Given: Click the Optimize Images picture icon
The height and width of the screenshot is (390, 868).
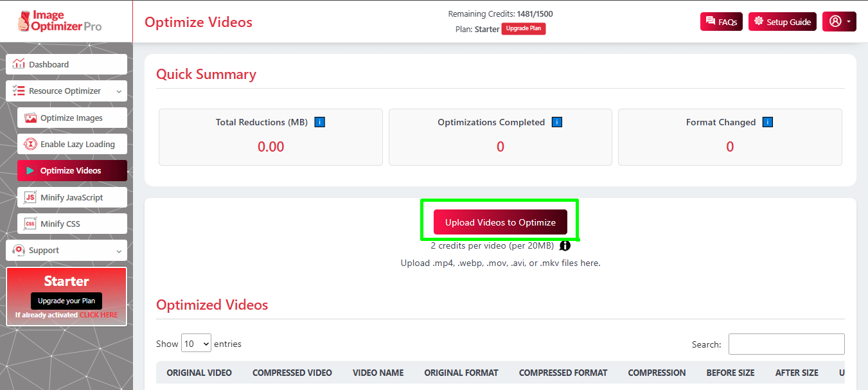Looking at the screenshot, I should click(x=30, y=118).
